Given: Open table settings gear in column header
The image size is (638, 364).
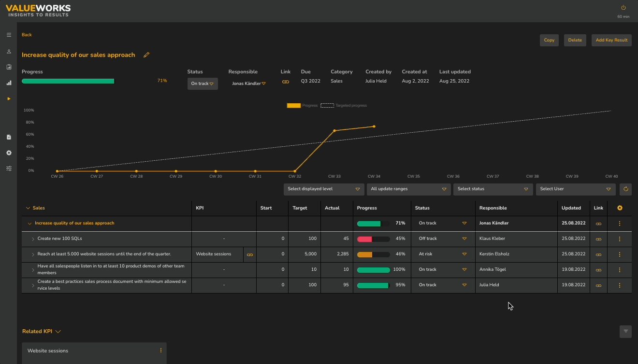Looking at the screenshot, I should click(620, 208).
